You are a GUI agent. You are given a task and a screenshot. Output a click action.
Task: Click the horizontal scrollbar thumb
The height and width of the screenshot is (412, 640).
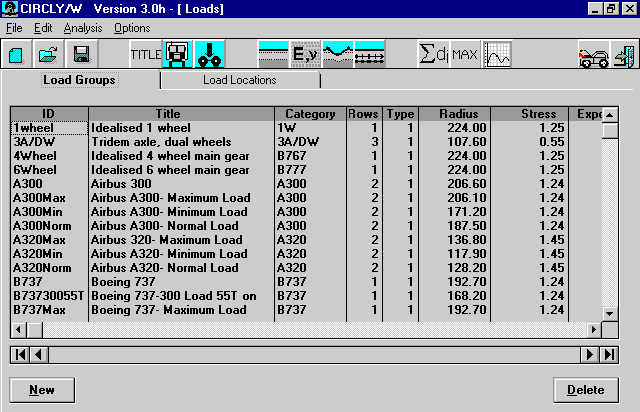point(35,330)
